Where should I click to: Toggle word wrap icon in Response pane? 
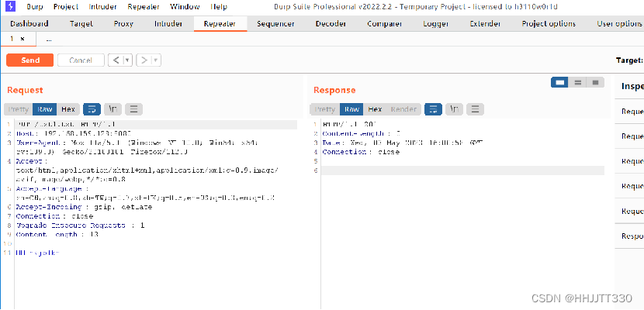[433, 109]
